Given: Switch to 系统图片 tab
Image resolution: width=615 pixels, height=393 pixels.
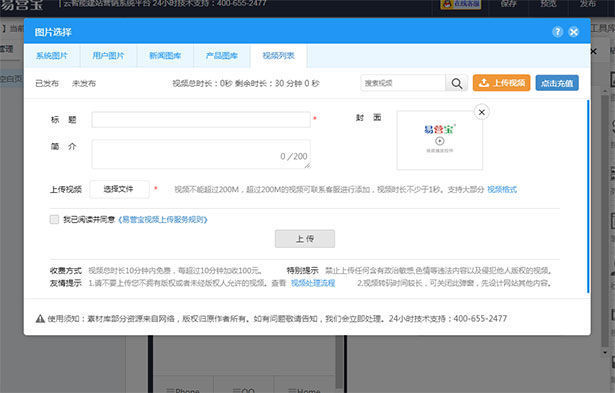Looking at the screenshot, I should click(x=52, y=56).
